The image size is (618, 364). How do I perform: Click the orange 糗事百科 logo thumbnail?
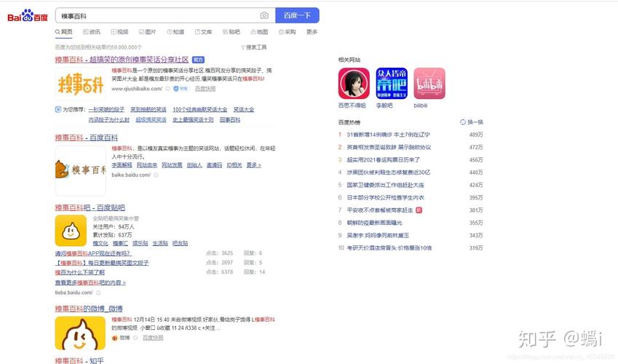[80, 84]
